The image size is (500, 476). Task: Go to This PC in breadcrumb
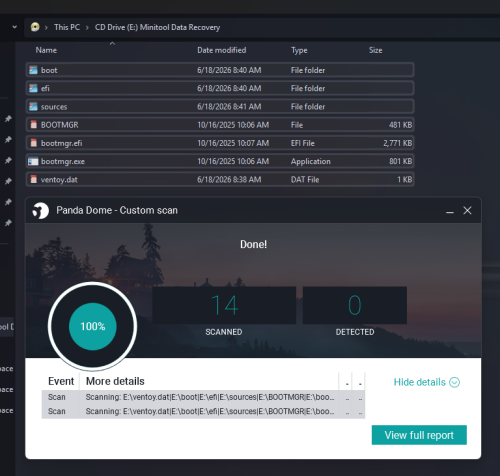pyautogui.click(x=67, y=27)
